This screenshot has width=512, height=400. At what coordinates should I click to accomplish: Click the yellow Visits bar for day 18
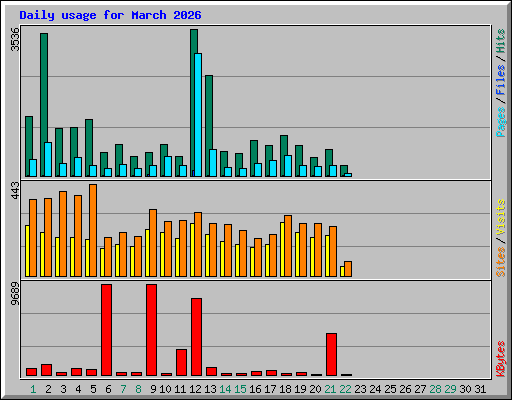pyautogui.click(x=282, y=249)
